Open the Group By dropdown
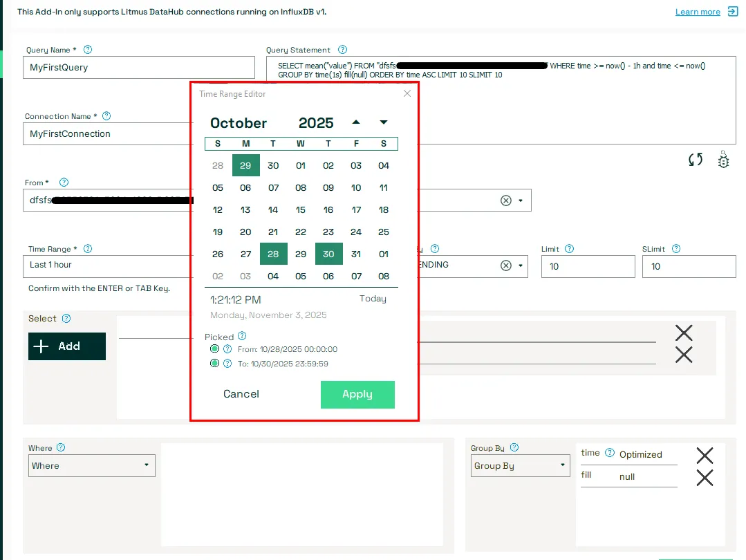Screen dimensions: 746x560 (520, 465)
